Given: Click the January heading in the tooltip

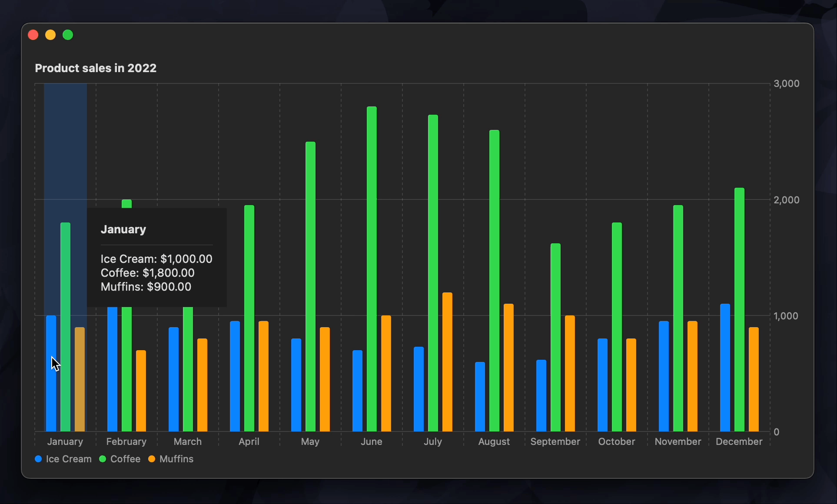Looking at the screenshot, I should [123, 229].
